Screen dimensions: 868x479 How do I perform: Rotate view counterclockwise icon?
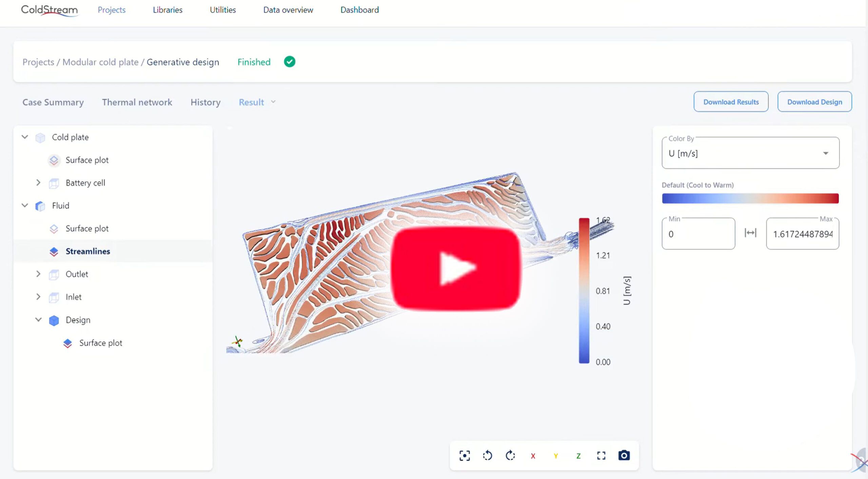click(487, 455)
